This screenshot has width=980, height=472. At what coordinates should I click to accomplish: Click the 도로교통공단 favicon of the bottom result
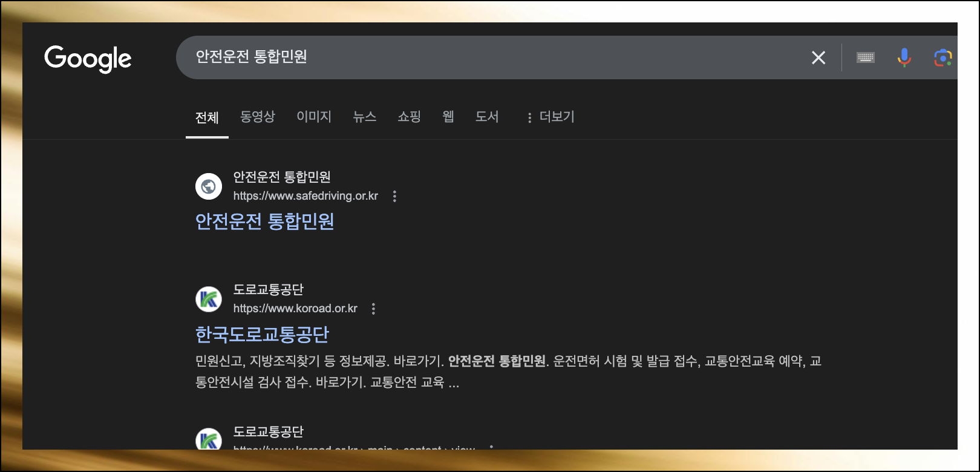pyautogui.click(x=209, y=439)
